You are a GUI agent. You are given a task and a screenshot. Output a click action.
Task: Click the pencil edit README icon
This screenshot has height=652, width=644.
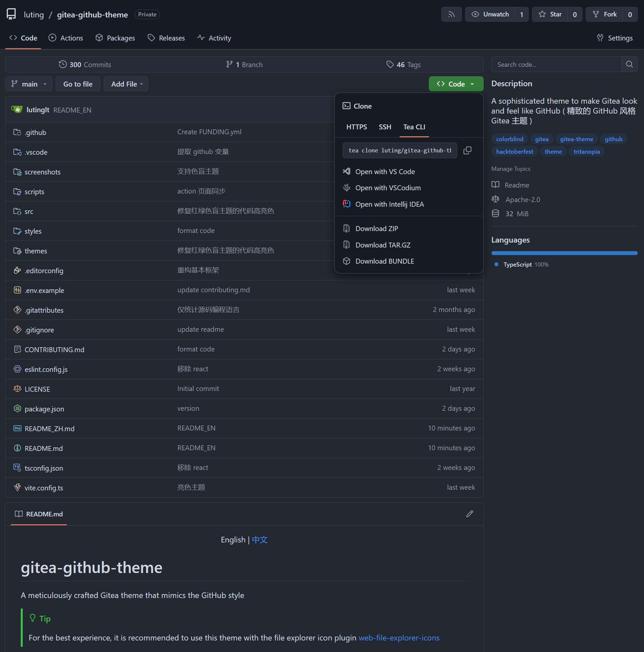[469, 514]
